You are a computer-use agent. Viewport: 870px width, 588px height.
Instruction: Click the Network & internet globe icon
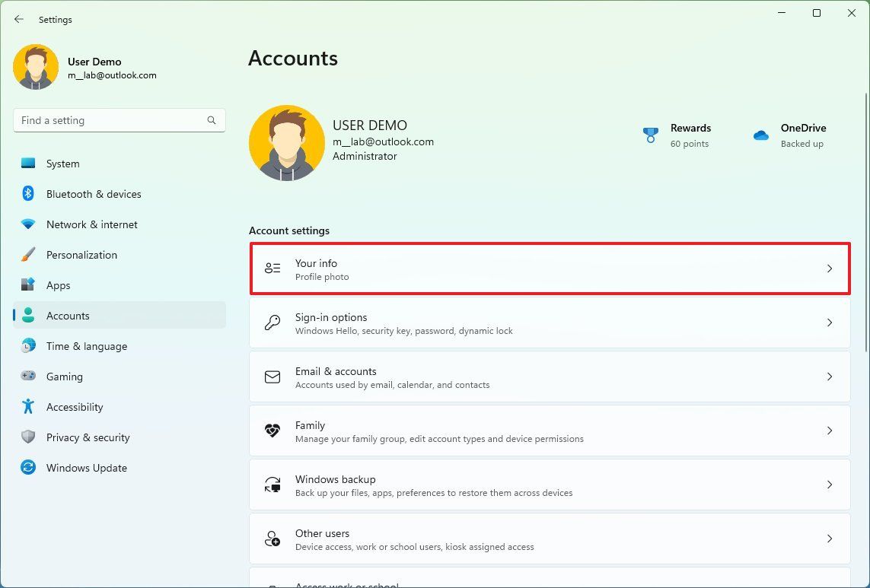click(28, 224)
